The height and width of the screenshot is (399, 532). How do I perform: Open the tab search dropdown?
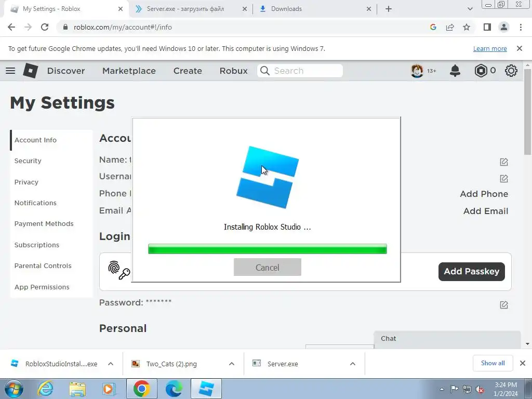(470, 9)
